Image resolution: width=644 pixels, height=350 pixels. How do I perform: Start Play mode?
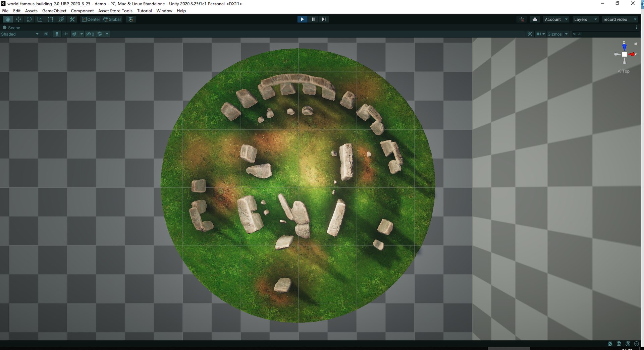pyautogui.click(x=302, y=19)
